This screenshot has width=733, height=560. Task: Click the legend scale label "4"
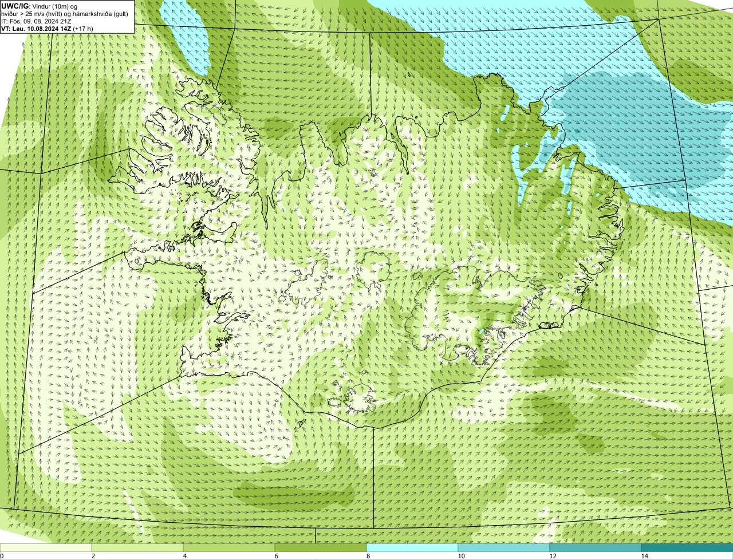[184, 556]
